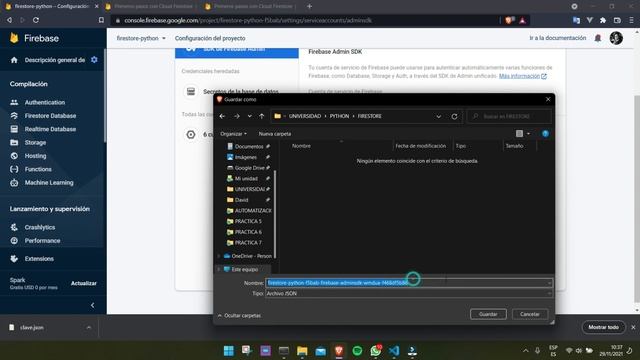Viewport: 640px width, 360px height.
Task: Click Mostrar todo downloads button
Action: pos(603,327)
